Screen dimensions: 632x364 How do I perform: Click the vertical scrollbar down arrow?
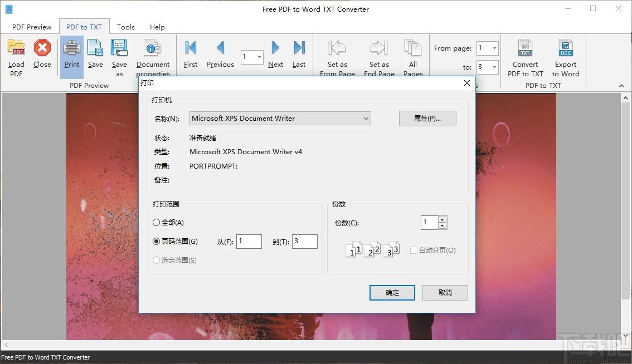click(x=625, y=335)
